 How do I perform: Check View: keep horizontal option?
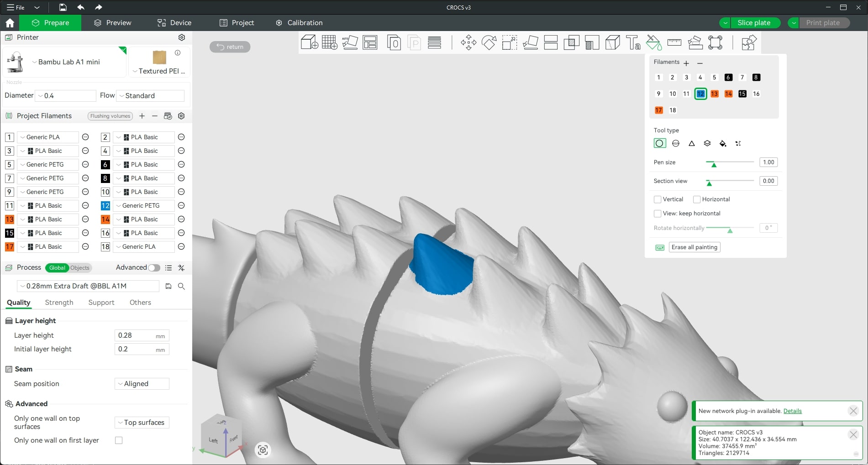pyautogui.click(x=658, y=214)
